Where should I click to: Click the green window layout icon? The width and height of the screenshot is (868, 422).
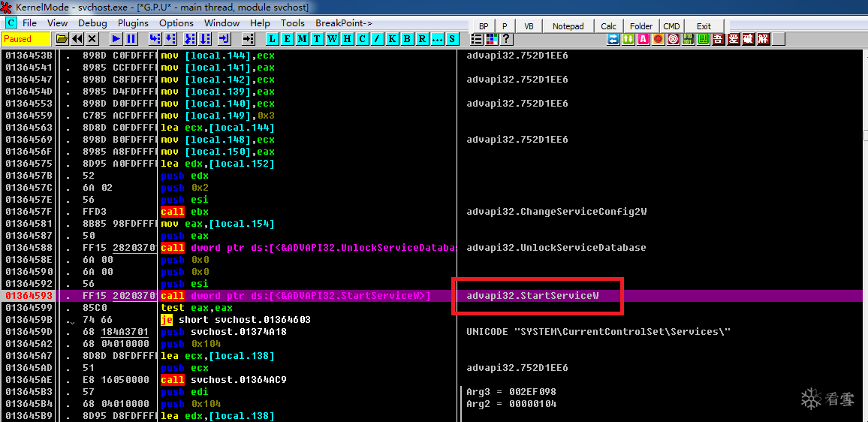(703, 39)
